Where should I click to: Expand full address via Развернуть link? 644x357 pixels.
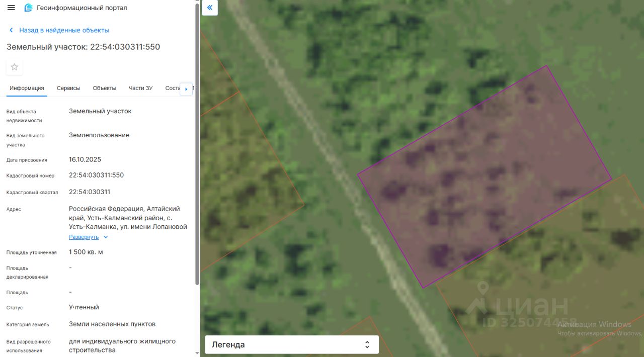click(x=84, y=237)
